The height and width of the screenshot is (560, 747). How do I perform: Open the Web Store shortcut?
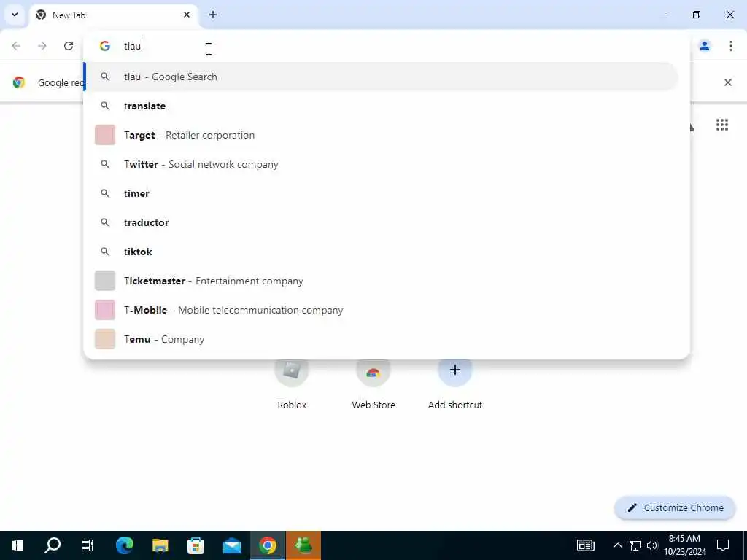pos(373,383)
